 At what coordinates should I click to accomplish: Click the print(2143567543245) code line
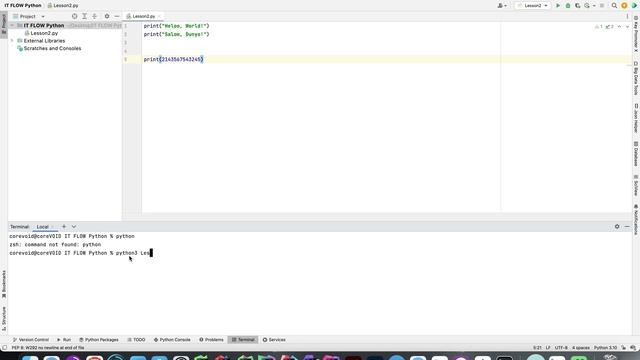click(173, 59)
